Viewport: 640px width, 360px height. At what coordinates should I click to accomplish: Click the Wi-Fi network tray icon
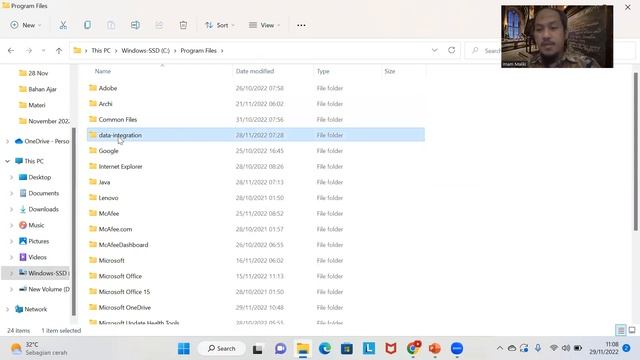click(553, 348)
